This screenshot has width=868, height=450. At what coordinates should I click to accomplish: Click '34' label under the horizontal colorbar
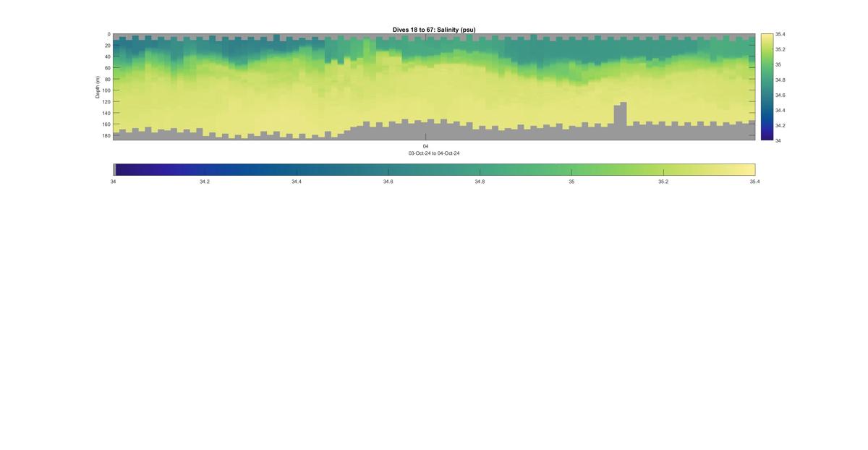coord(113,182)
